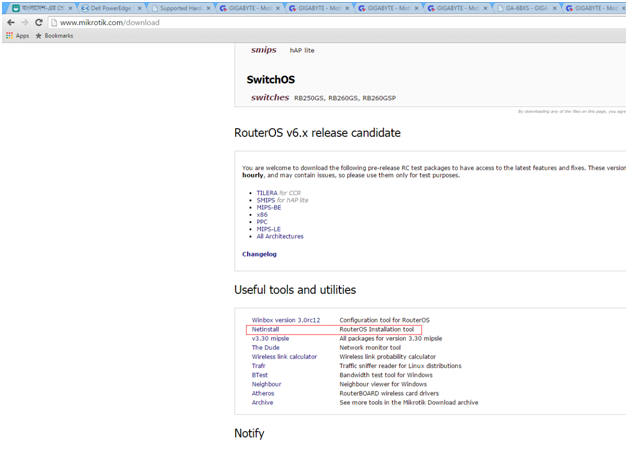Close the Dell PowerEdge tab
This screenshot has height=449, width=628.
(x=139, y=8)
